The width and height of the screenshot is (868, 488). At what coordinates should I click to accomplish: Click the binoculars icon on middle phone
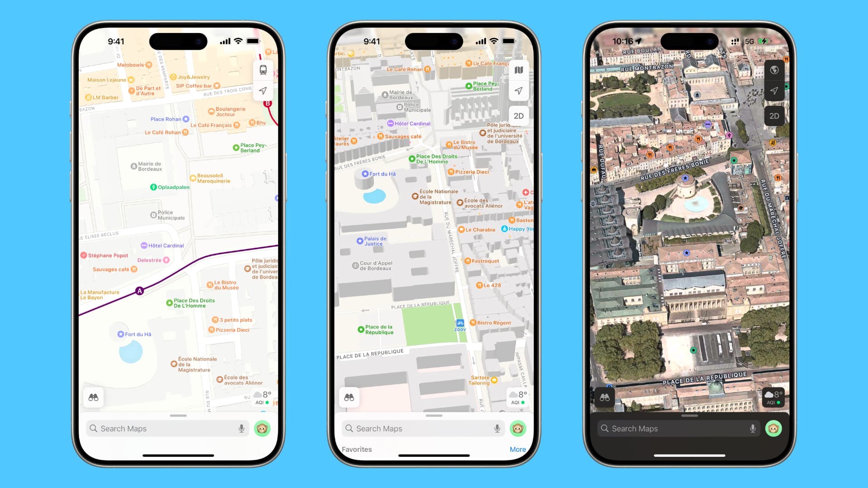349,398
